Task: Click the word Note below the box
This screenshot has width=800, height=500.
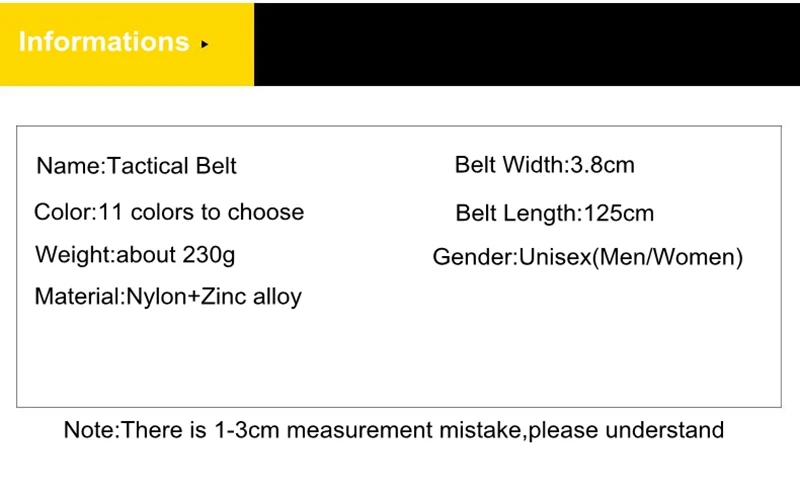Action: pos(89,430)
